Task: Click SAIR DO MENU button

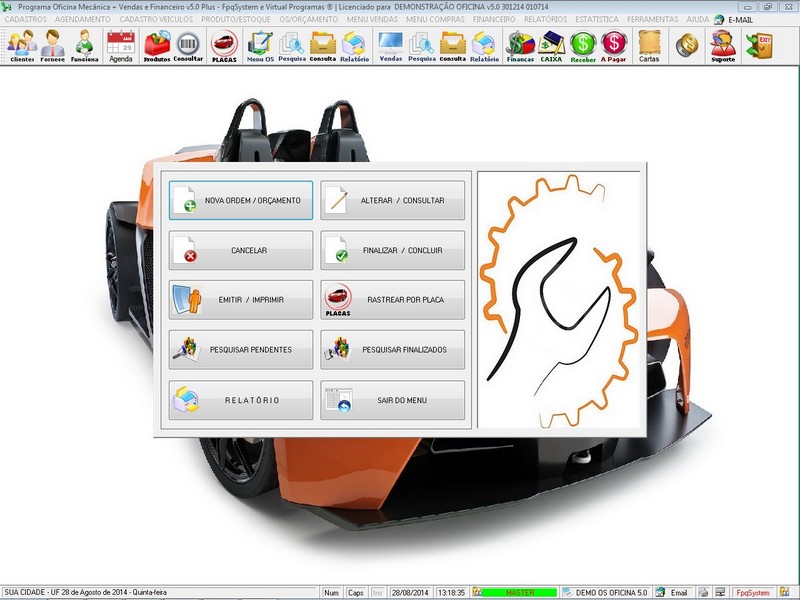Action: pyautogui.click(x=392, y=401)
